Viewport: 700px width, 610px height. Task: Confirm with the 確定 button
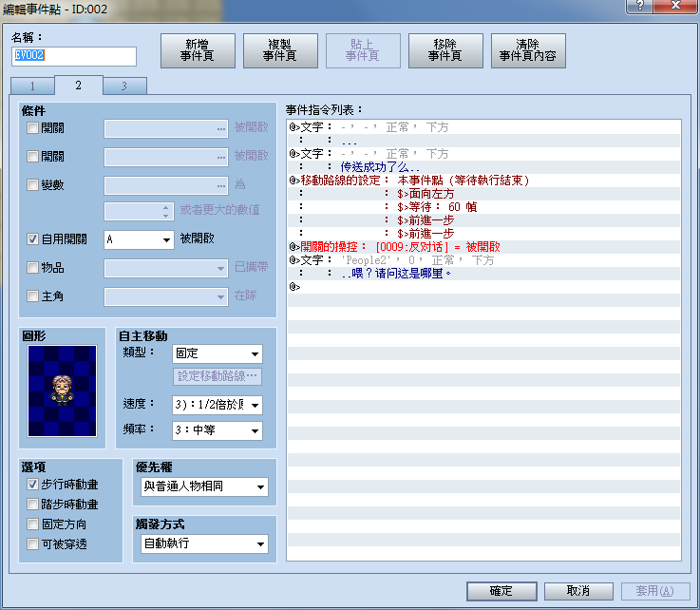tap(501, 591)
